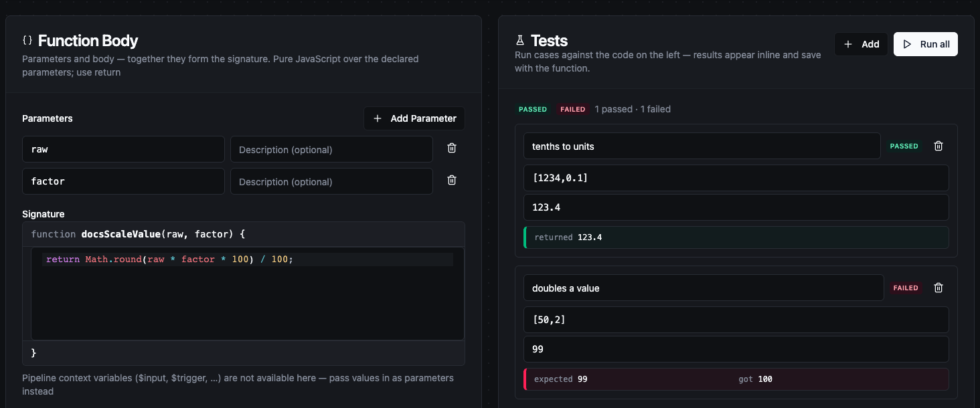Click the red FAILED summary badge
Viewport: 980px width, 408px height.
(x=573, y=109)
